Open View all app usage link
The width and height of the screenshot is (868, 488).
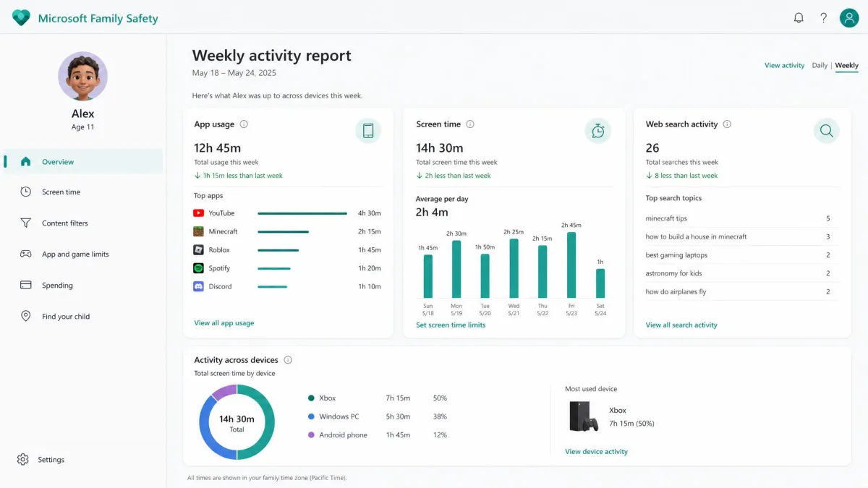(x=224, y=323)
